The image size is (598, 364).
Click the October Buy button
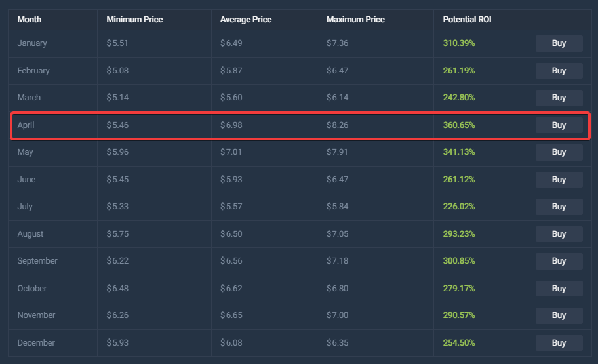(559, 289)
